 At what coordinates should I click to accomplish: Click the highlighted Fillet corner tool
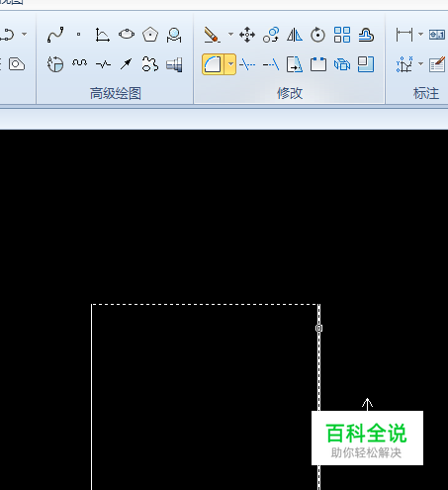213,64
